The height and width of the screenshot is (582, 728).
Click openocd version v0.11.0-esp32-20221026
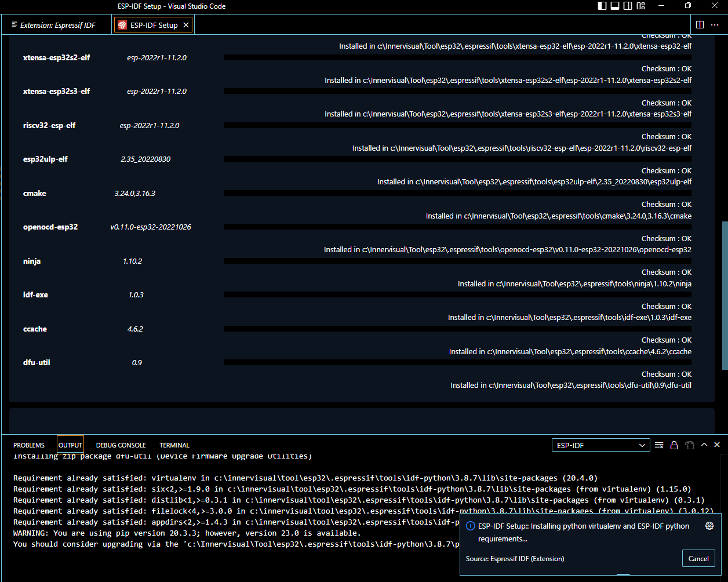click(151, 227)
